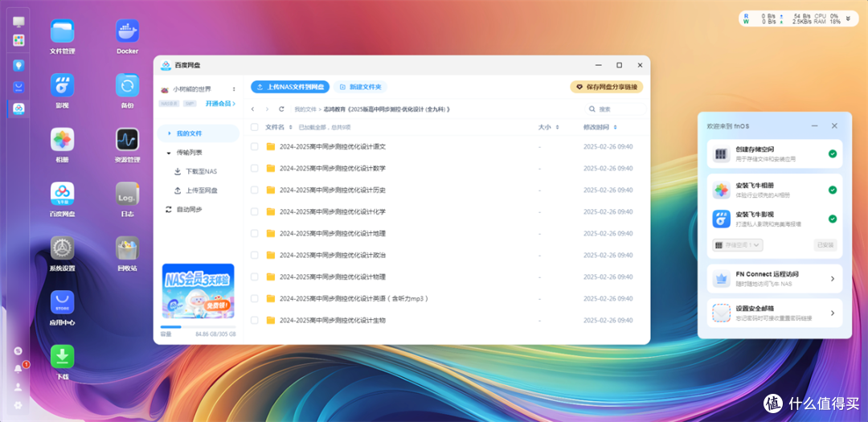The image size is (868, 422).
Task: Open the 回收站 desktop icon
Action: [127, 248]
